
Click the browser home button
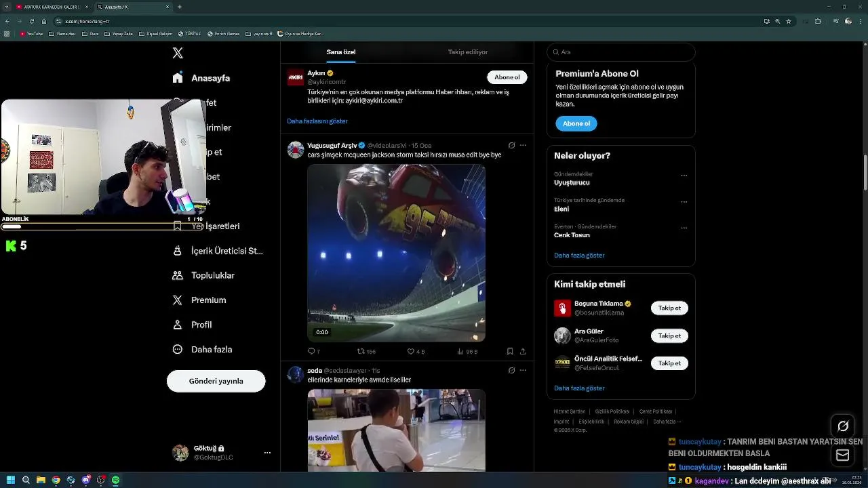pyautogui.click(x=44, y=21)
